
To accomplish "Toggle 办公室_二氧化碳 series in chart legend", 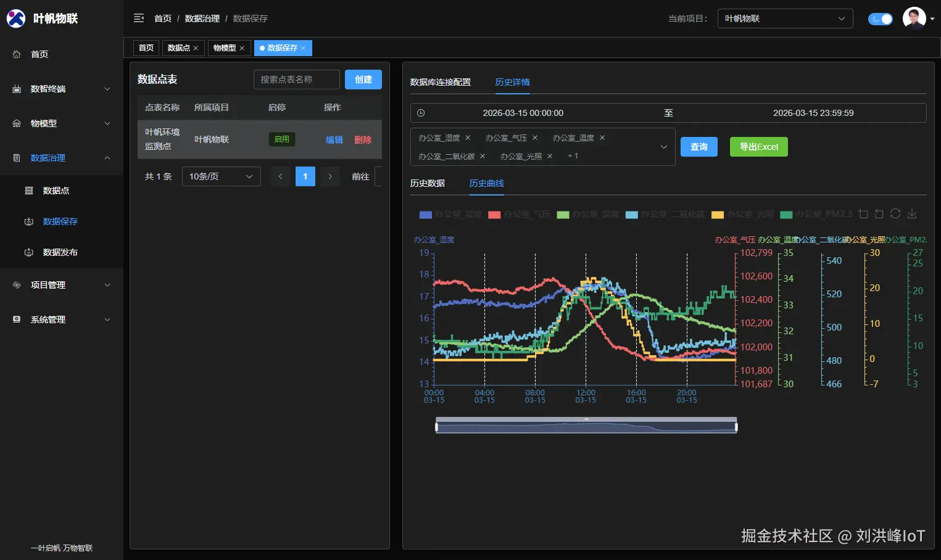I will 665,215.
